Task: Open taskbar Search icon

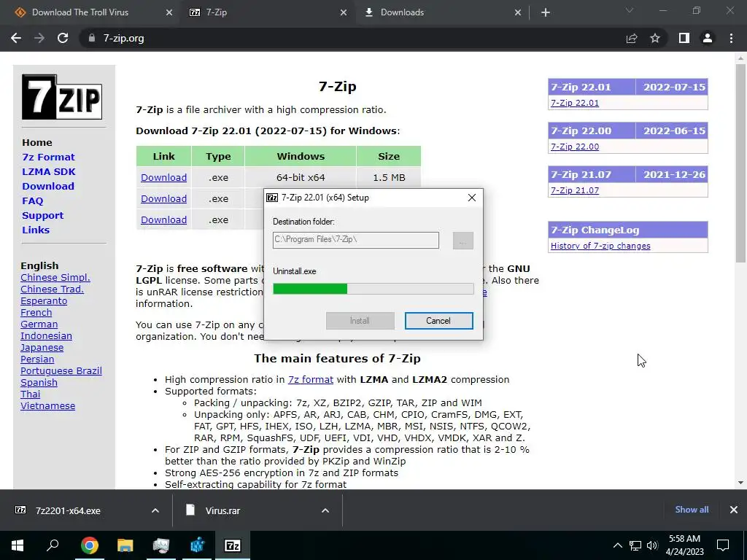Action: (x=53, y=545)
